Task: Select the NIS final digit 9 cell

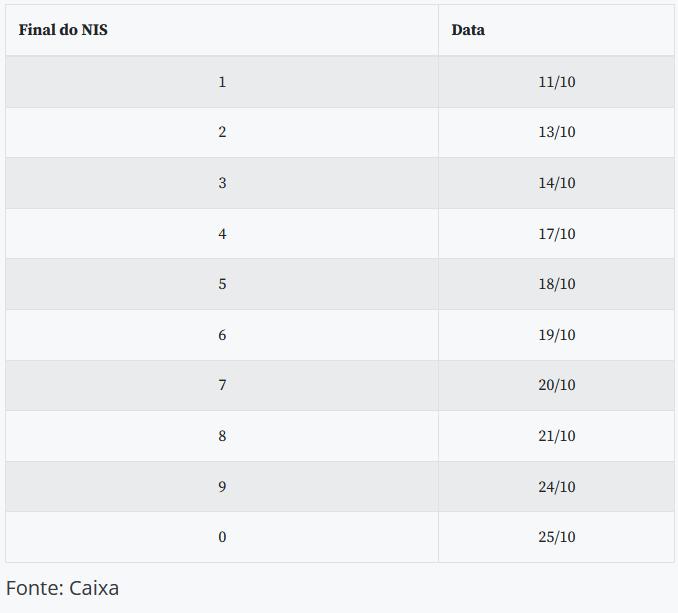Action: [222, 487]
